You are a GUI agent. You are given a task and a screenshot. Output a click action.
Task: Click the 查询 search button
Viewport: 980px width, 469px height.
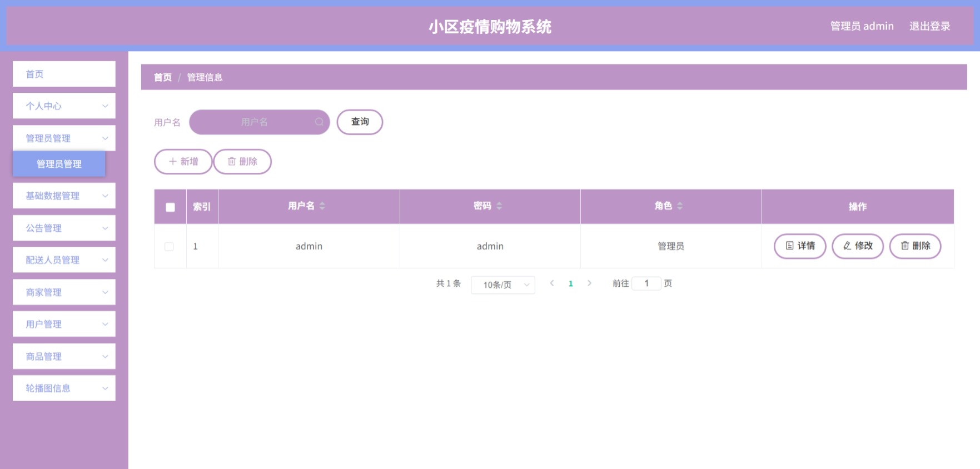pyautogui.click(x=360, y=122)
